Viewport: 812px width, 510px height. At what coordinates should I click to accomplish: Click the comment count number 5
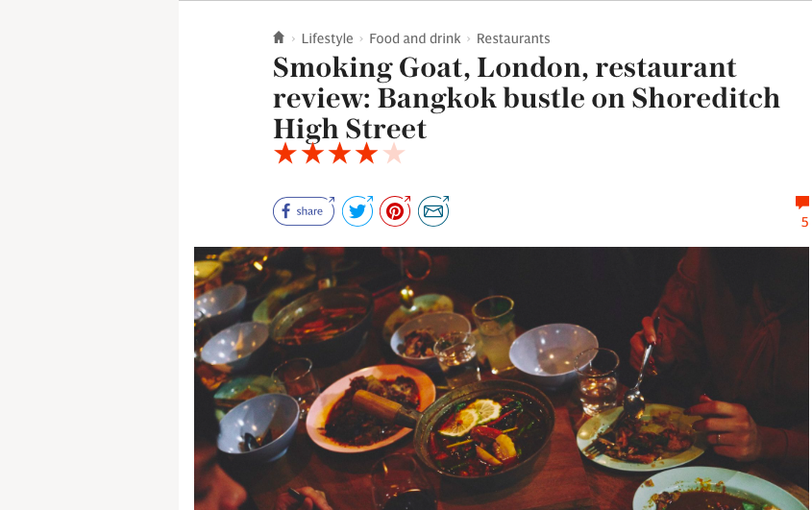pos(804,222)
